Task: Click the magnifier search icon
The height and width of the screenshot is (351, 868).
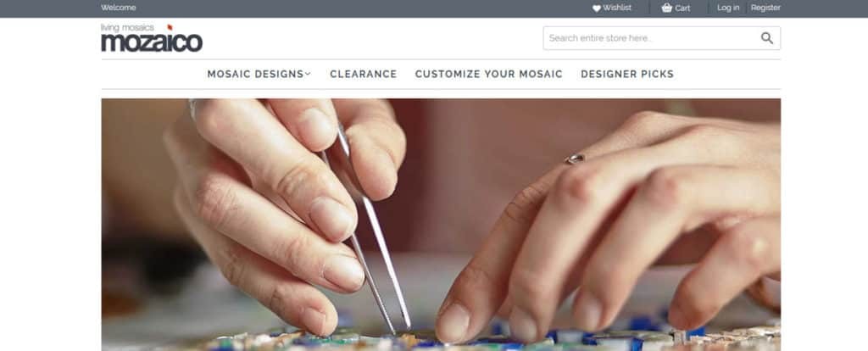Action: click(x=766, y=38)
